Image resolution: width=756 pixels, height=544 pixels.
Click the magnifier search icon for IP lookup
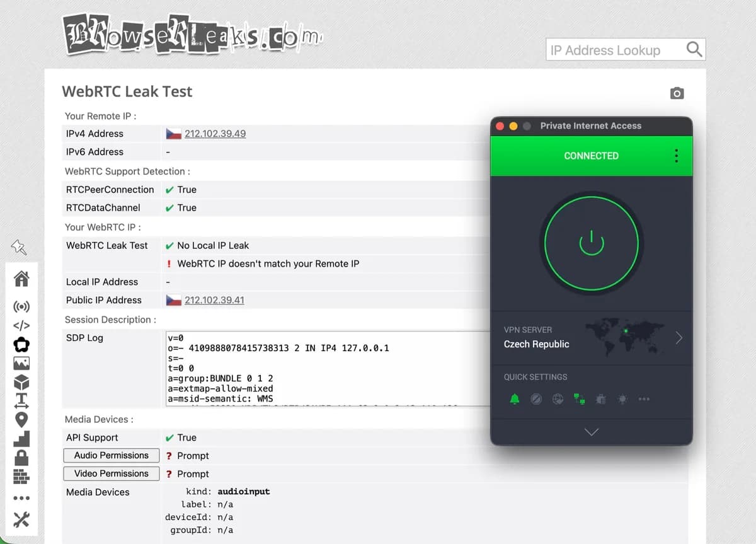point(694,49)
